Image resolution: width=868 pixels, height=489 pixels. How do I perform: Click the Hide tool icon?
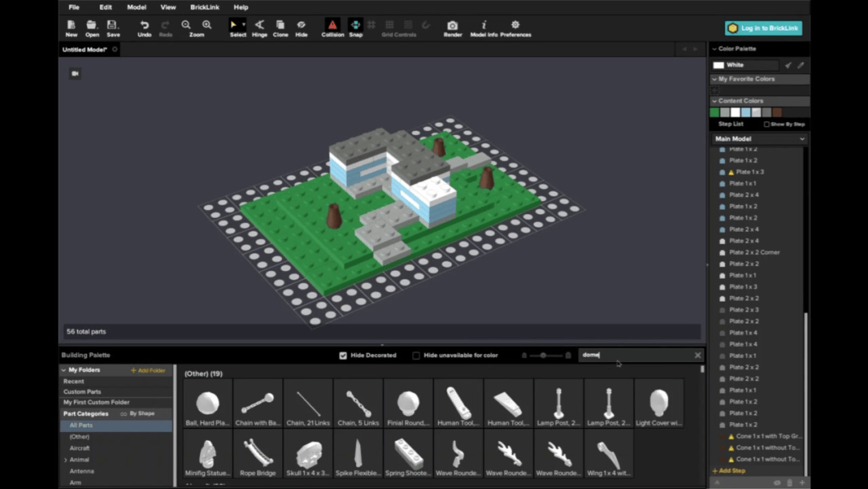coord(301,25)
